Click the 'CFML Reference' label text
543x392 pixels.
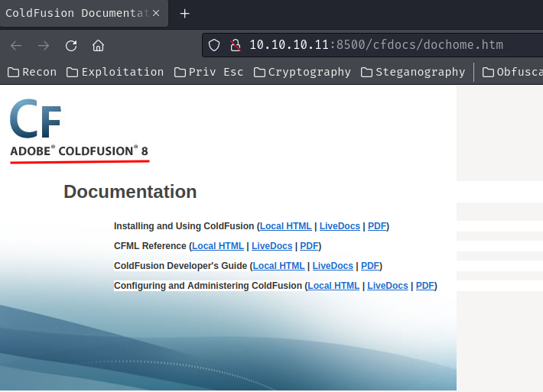tap(150, 246)
